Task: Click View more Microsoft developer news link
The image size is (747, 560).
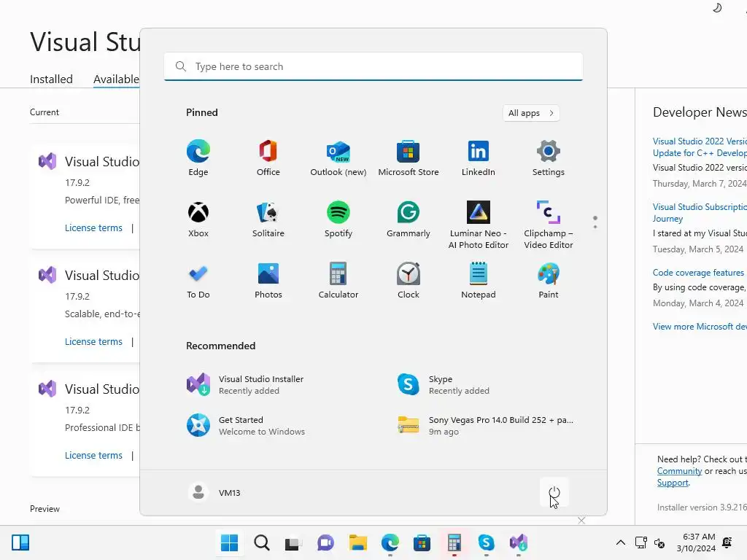Action: pos(700,326)
